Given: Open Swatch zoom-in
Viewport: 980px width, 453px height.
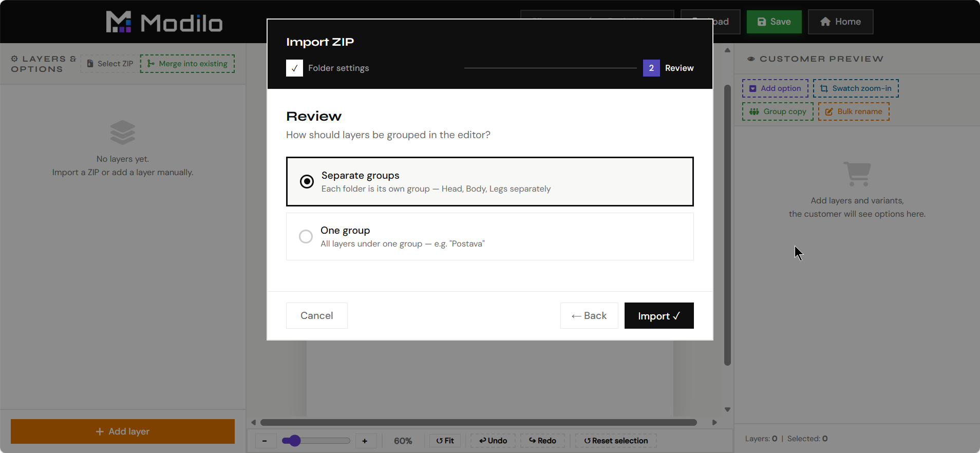Looking at the screenshot, I should point(856,88).
